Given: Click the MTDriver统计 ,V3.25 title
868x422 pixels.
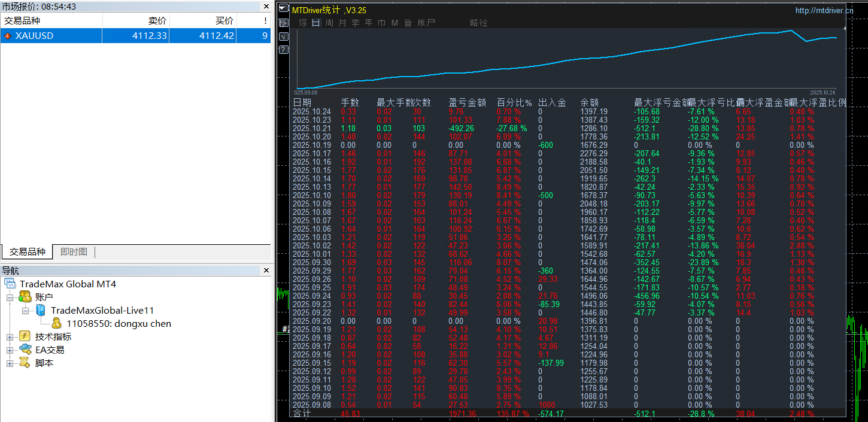Looking at the screenshot, I should [329, 10].
